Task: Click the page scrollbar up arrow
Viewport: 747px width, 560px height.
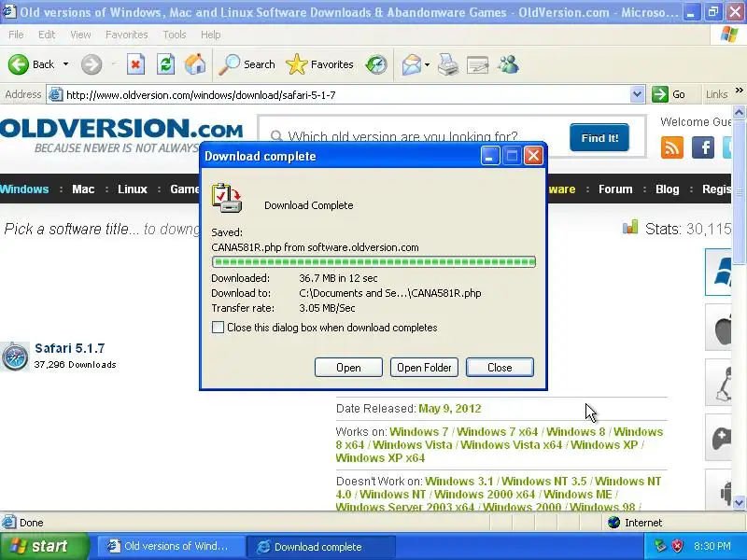Action: (x=740, y=112)
